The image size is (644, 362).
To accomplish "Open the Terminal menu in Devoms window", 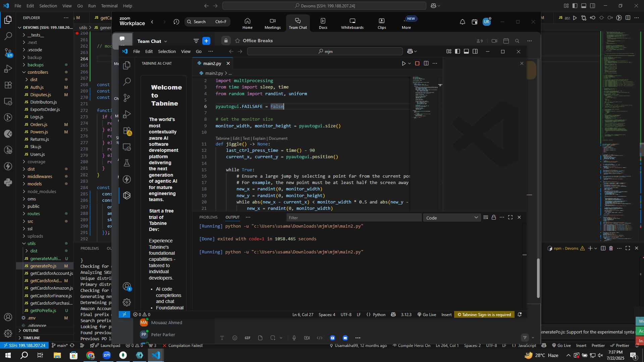I will click(109, 6).
